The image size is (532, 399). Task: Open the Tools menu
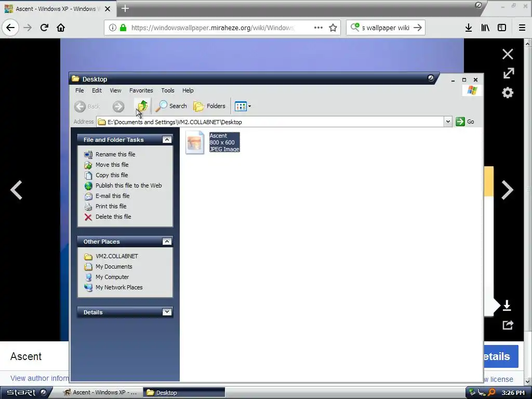[168, 90]
